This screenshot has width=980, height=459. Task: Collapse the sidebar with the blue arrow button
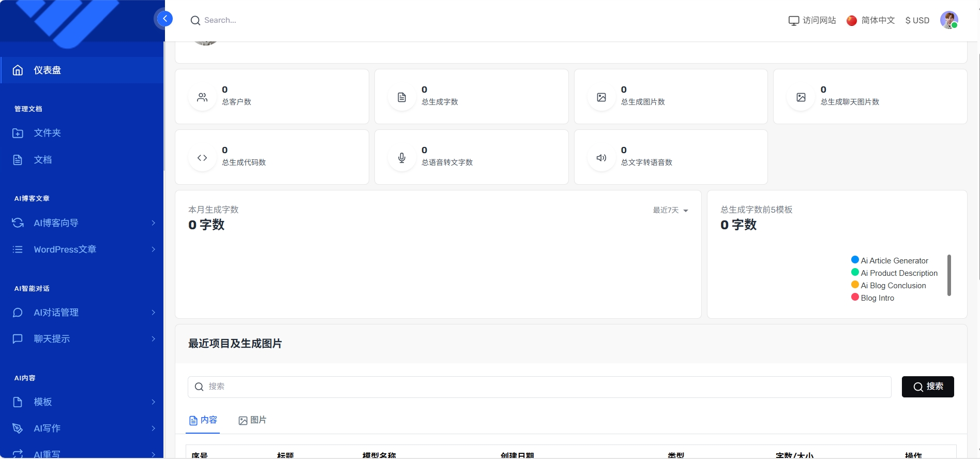point(164,19)
